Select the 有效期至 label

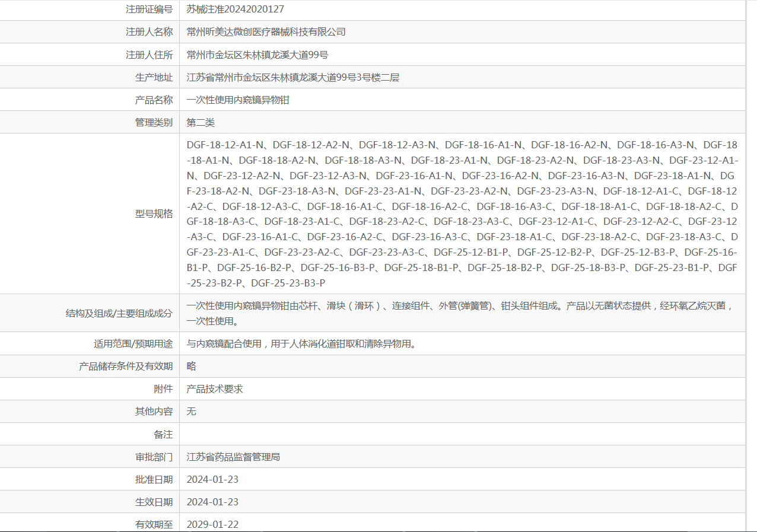tap(154, 524)
